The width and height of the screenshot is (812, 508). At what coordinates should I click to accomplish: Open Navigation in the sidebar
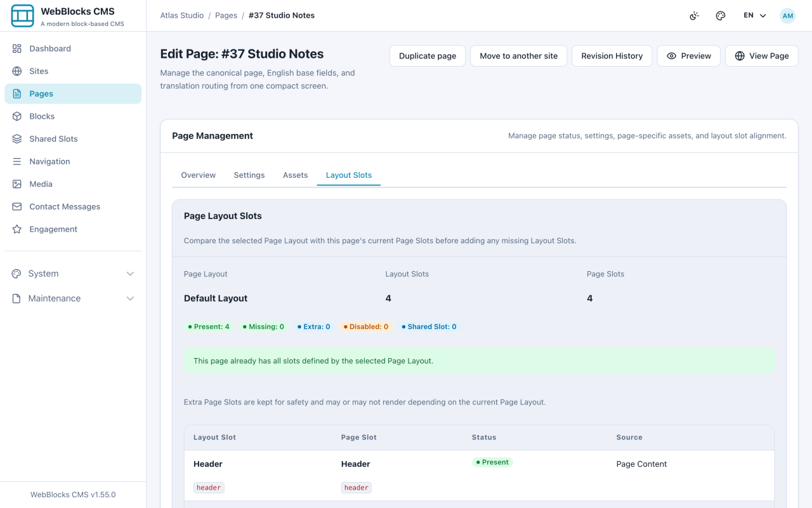pos(73,161)
